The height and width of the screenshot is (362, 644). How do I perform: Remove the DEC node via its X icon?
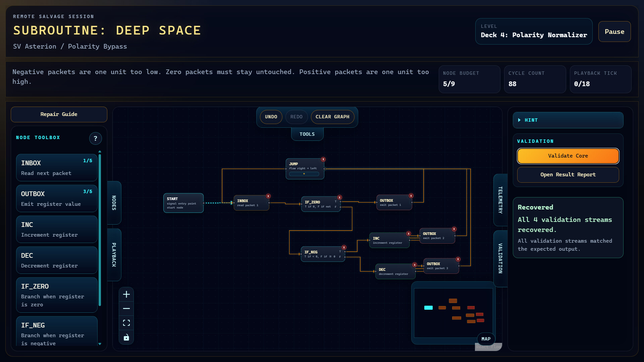(415, 265)
